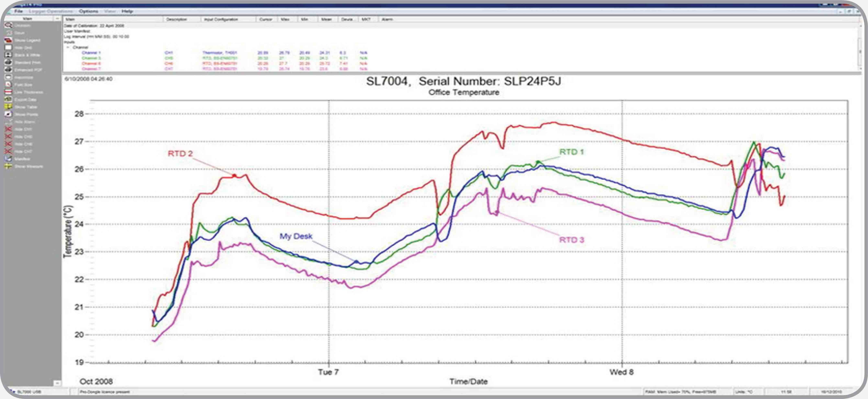Open the Options menu
868x399 pixels.
click(88, 11)
